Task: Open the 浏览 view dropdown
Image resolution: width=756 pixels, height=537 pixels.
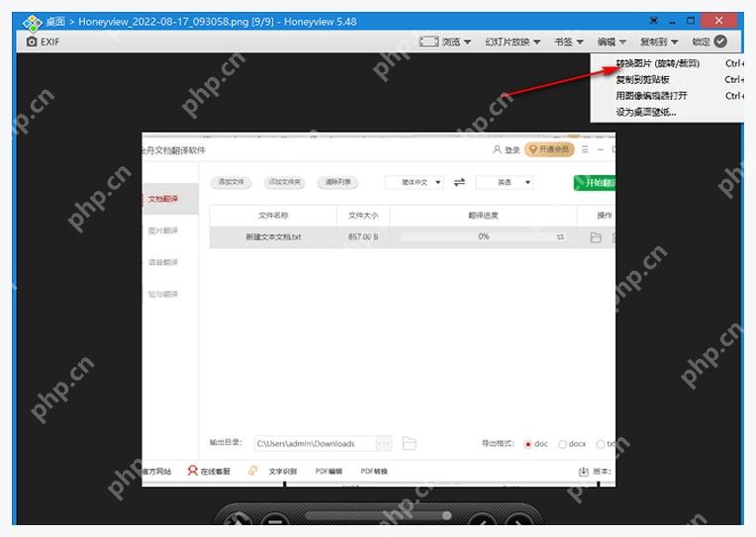Action: pyautogui.click(x=455, y=42)
